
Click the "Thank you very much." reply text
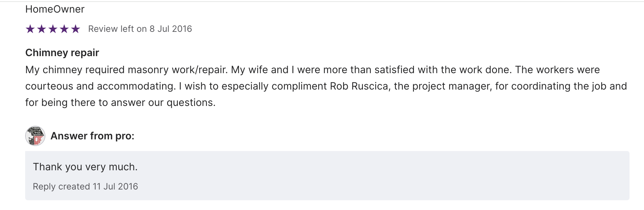point(85,167)
